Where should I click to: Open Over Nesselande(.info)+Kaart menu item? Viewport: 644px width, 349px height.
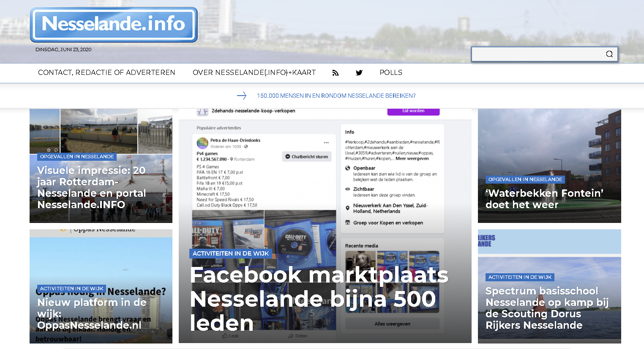[254, 73]
